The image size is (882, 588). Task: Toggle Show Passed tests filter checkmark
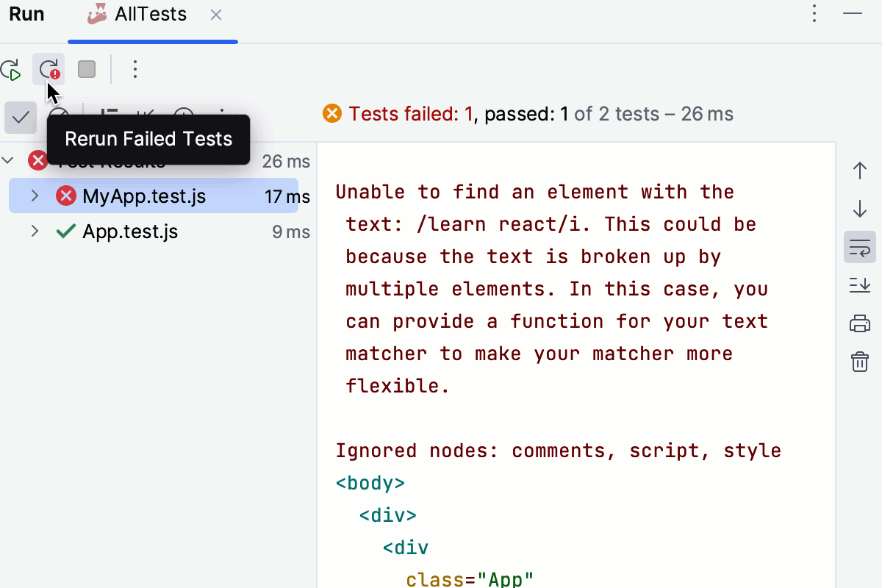[x=19, y=118]
